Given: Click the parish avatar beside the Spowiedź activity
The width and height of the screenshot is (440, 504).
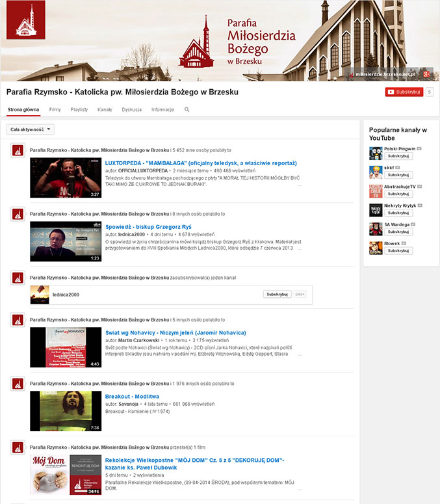Looking at the screenshot, I should click(x=18, y=214).
